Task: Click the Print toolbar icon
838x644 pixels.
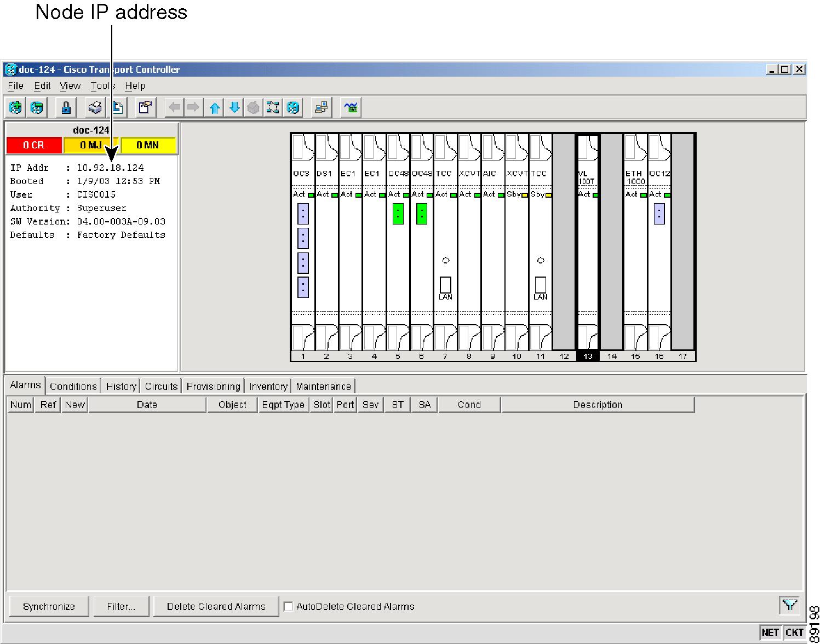Action: coord(95,107)
